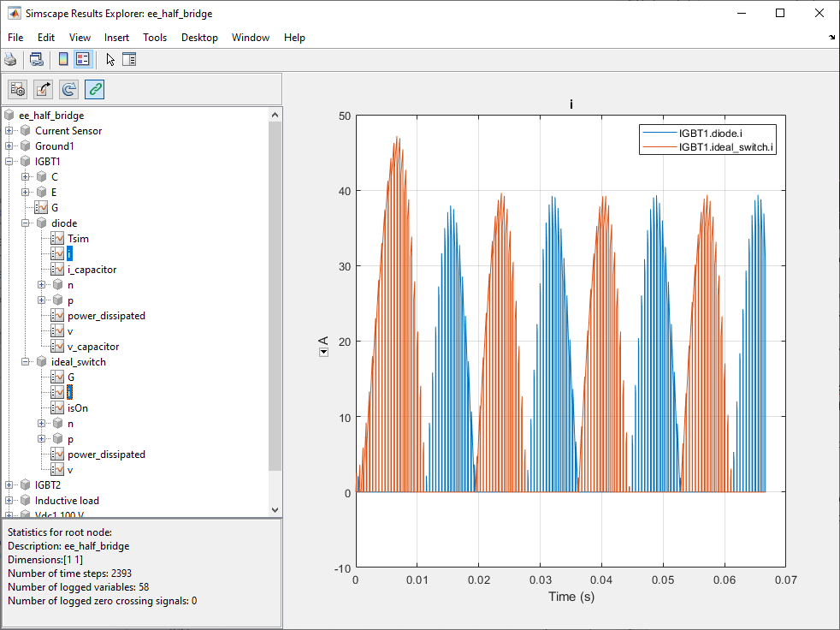The width and height of the screenshot is (840, 630).
Task: Extract current plot into new figure
Action: [44, 88]
